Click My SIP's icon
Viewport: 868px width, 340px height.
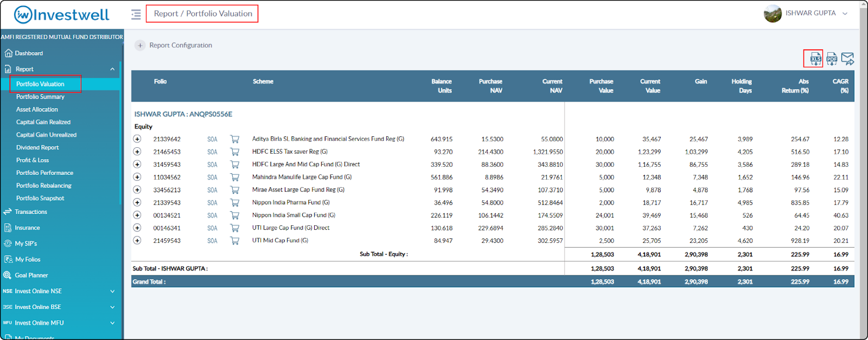(x=8, y=243)
